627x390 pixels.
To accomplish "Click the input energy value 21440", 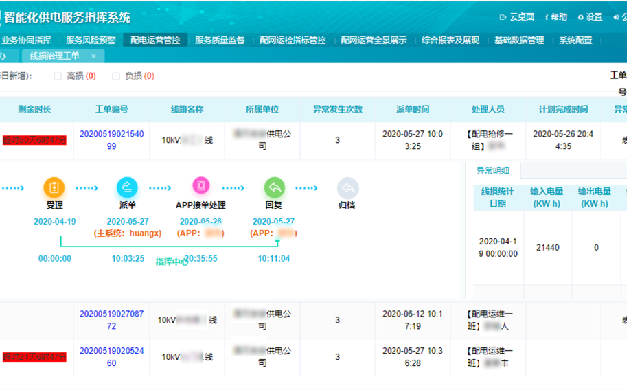I will 547,248.
